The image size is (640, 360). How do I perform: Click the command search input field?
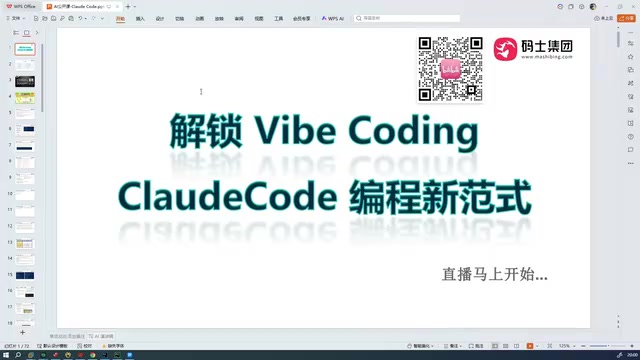click(407, 18)
